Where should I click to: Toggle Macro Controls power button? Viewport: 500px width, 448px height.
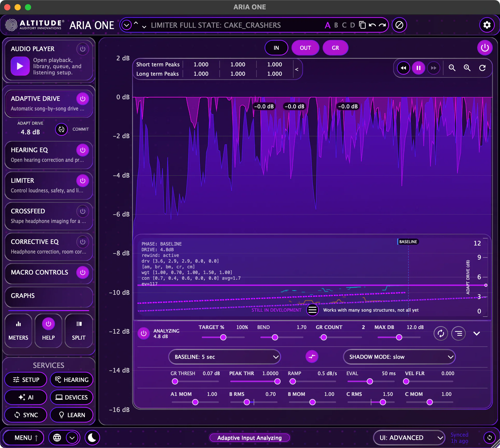83,272
